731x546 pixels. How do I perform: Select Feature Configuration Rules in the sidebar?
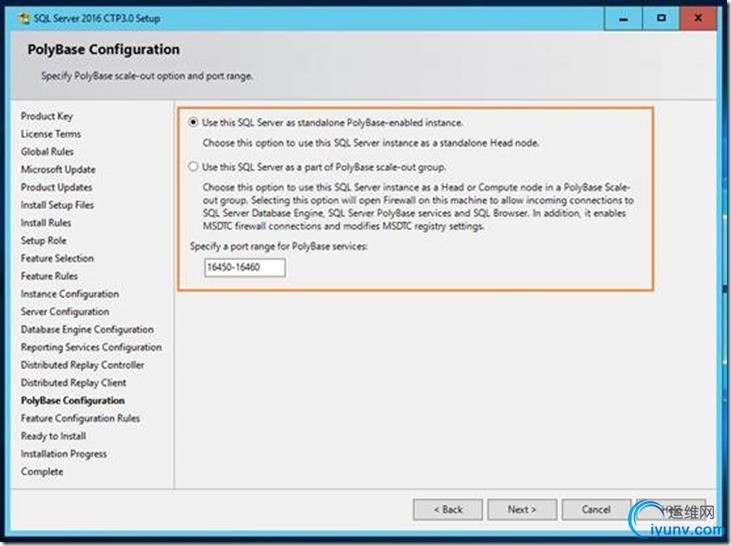point(80,418)
